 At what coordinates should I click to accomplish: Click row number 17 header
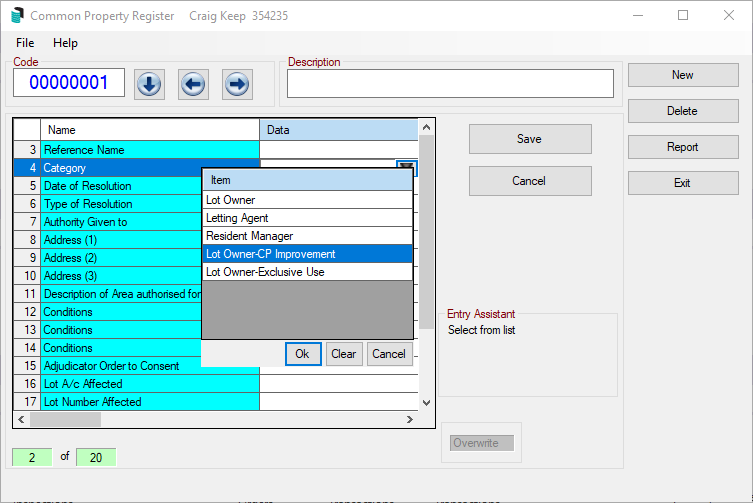pyautogui.click(x=27, y=402)
